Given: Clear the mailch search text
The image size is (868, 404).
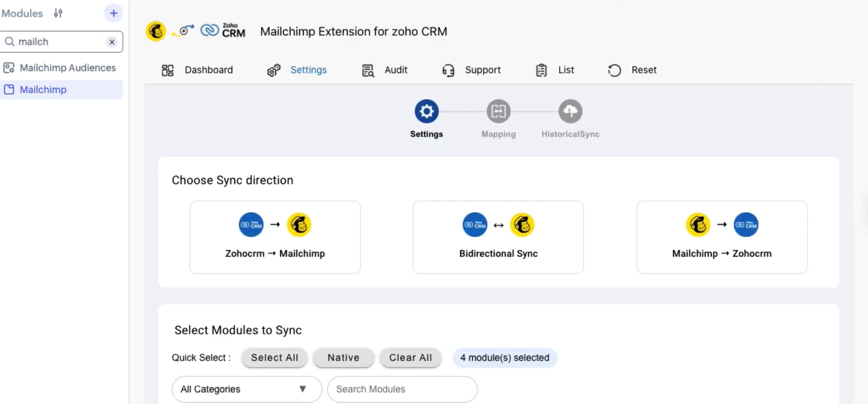Looking at the screenshot, I should click(x=112, y=42).
